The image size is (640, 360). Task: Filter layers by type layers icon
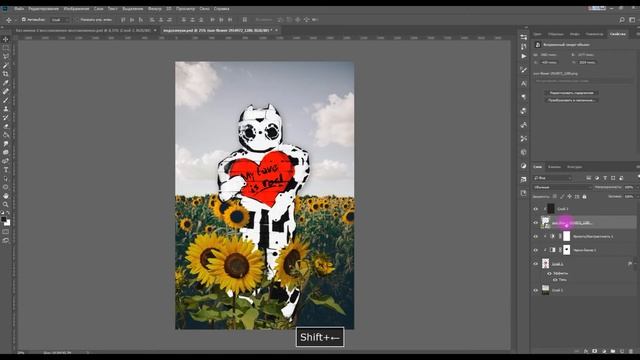[605, 178]
